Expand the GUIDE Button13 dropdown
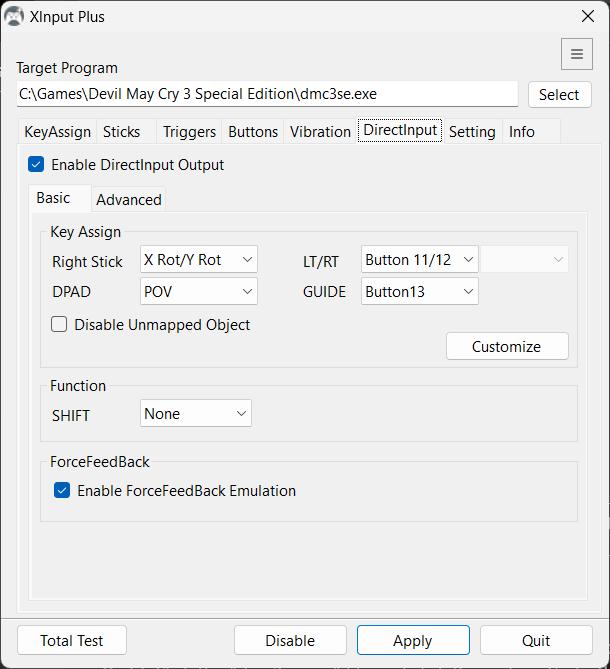The height and width of the screenshot is (669, 610). pyautogui.click(x=419, y=291)
